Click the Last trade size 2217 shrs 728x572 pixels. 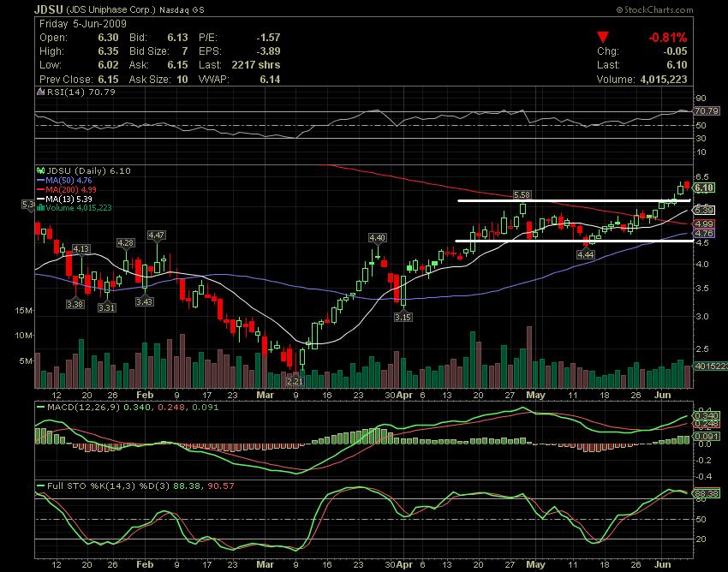(256, 65)
